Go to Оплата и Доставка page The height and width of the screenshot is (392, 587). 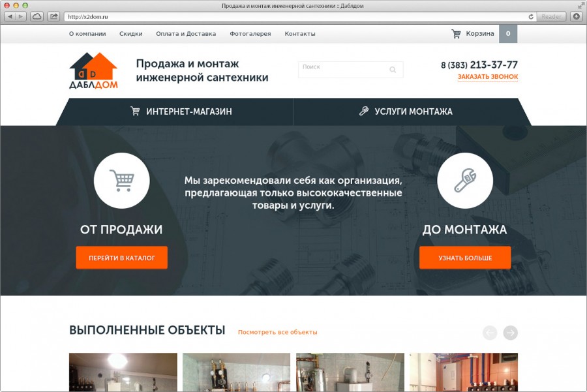pos(186,34)
